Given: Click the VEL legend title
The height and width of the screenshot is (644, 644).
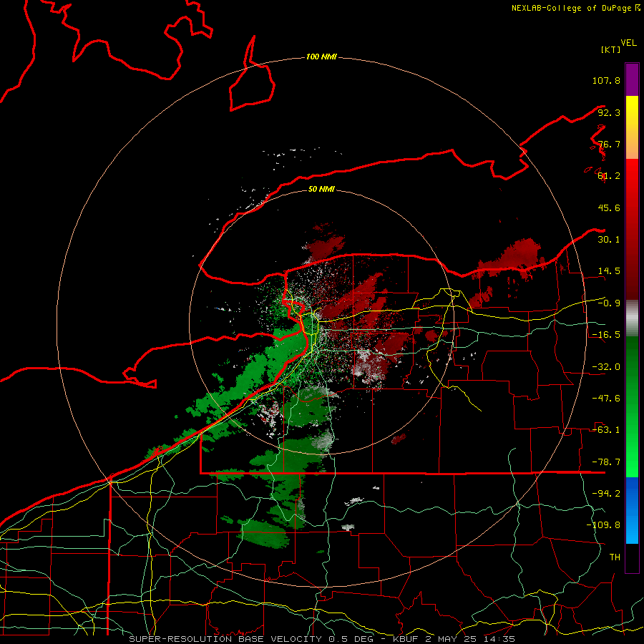Looking at the screenshot, I should (x=628, y=43).
